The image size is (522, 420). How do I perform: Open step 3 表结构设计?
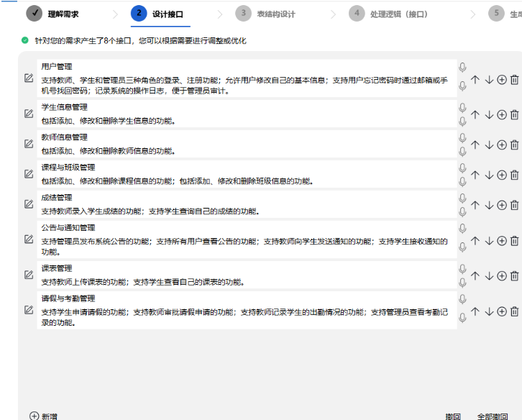point(266,13)
